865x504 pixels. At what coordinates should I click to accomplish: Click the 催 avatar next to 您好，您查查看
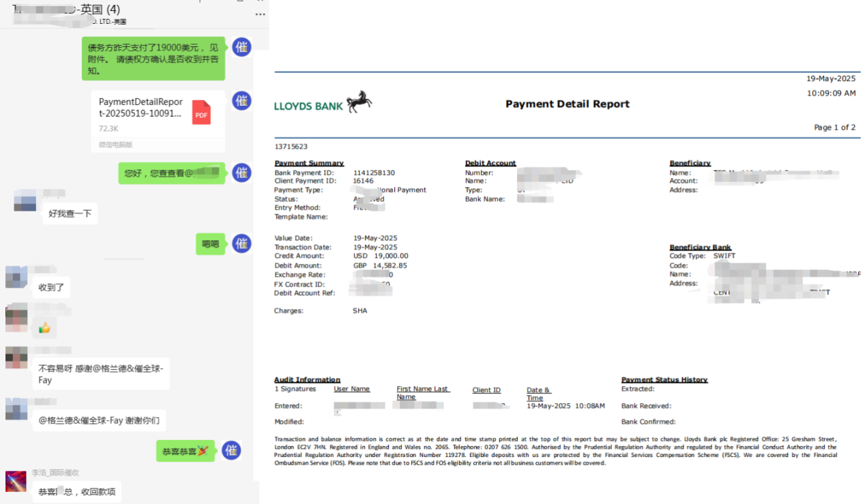[x=241, y=173]
